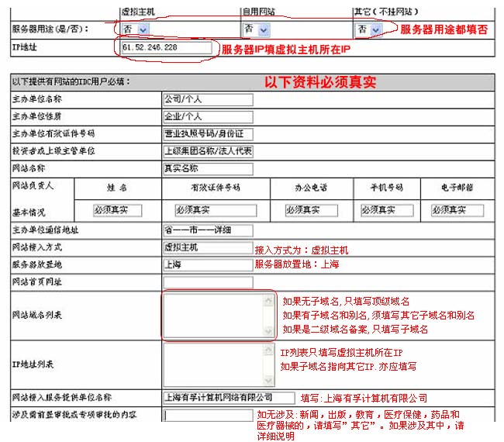Focus the 投资者或上级主管单位 field
The image size is (504, 442).
207,150
